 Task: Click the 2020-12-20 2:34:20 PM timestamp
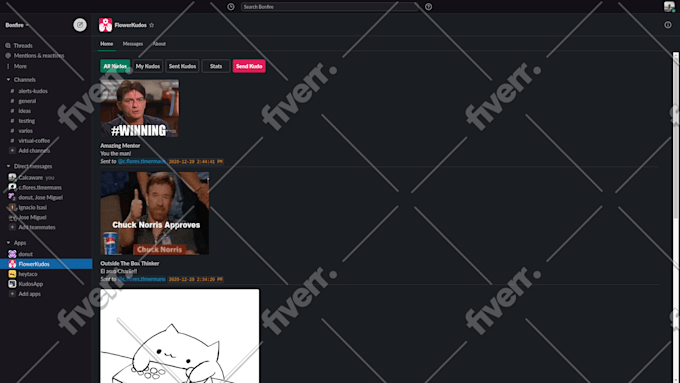[x=196, y=279]
